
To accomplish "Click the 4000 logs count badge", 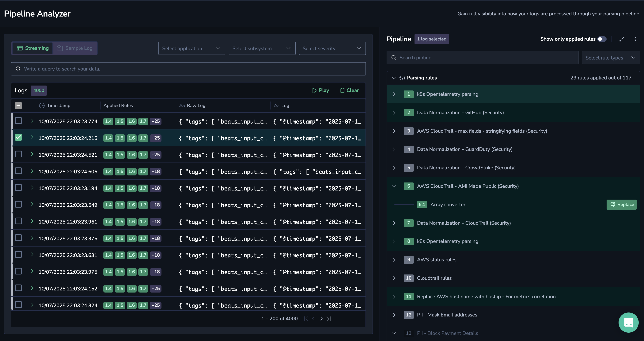I will click(39, 90).
